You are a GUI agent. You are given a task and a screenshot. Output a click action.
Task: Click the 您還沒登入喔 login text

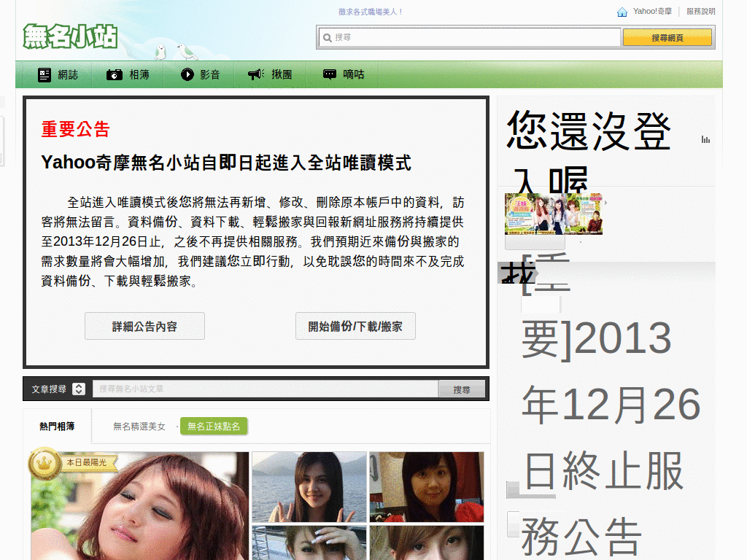(x=589, y=152)
